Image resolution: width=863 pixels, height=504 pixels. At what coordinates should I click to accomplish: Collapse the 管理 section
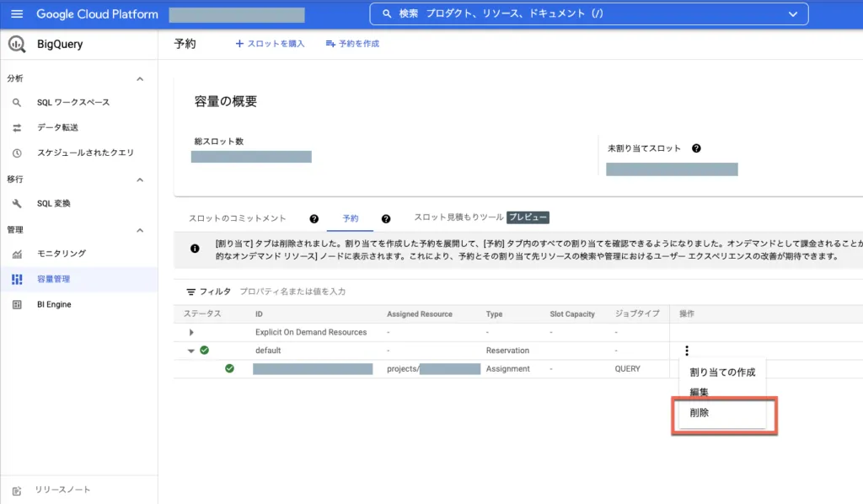coord(140,230)
